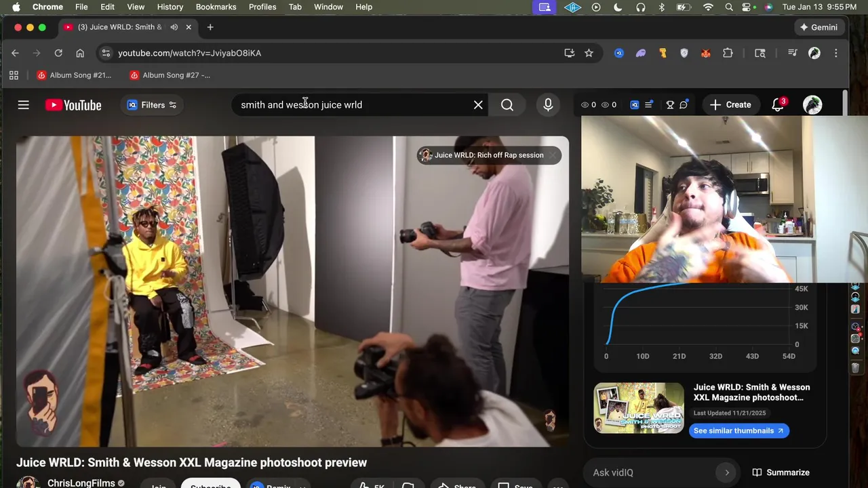Open the bookmarks apps grid icon
868x488 pixels.
pos(14,75)
